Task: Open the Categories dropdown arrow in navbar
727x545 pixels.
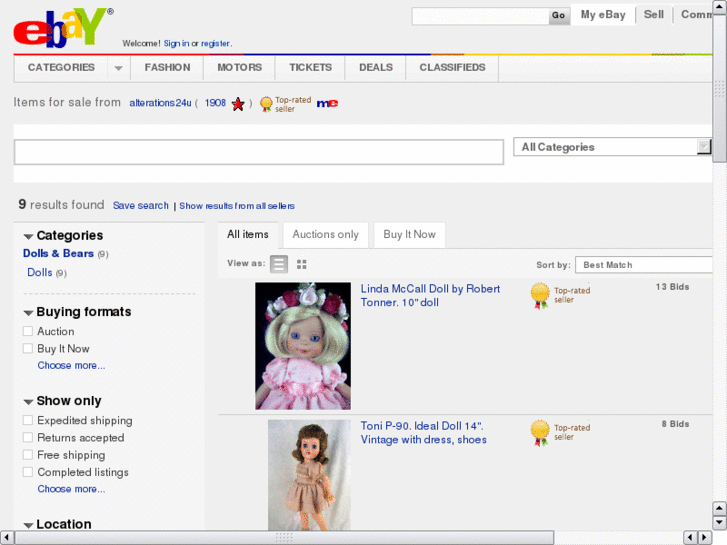Action: click(118, 68)
